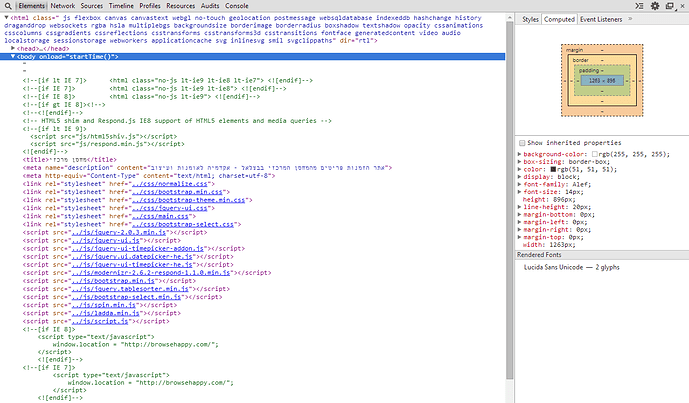
Task: Click the Elements panel vertical scrollbar
Action: (x=509, y=200)
